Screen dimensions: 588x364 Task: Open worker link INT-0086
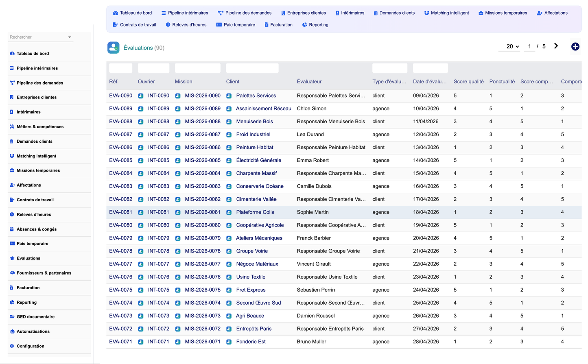(x=158, y=147)
